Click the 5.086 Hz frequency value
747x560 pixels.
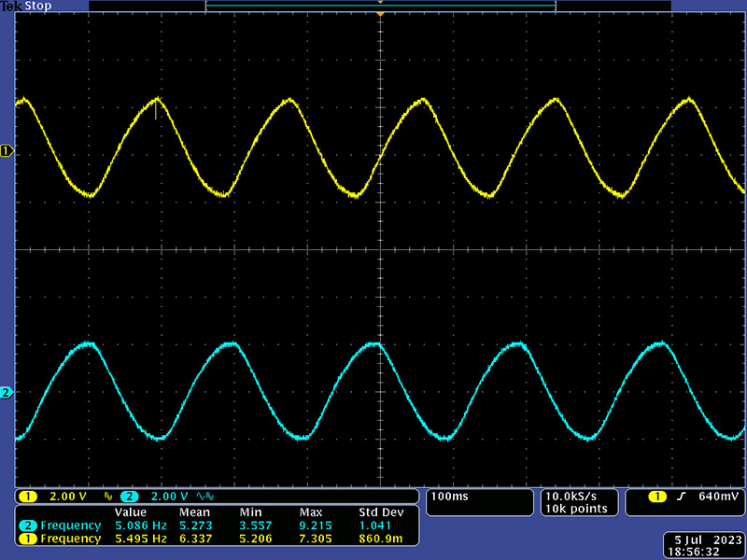141,525
